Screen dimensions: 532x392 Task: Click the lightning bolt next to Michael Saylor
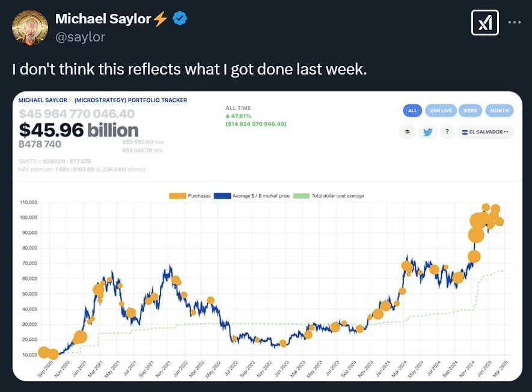[161, 19]
